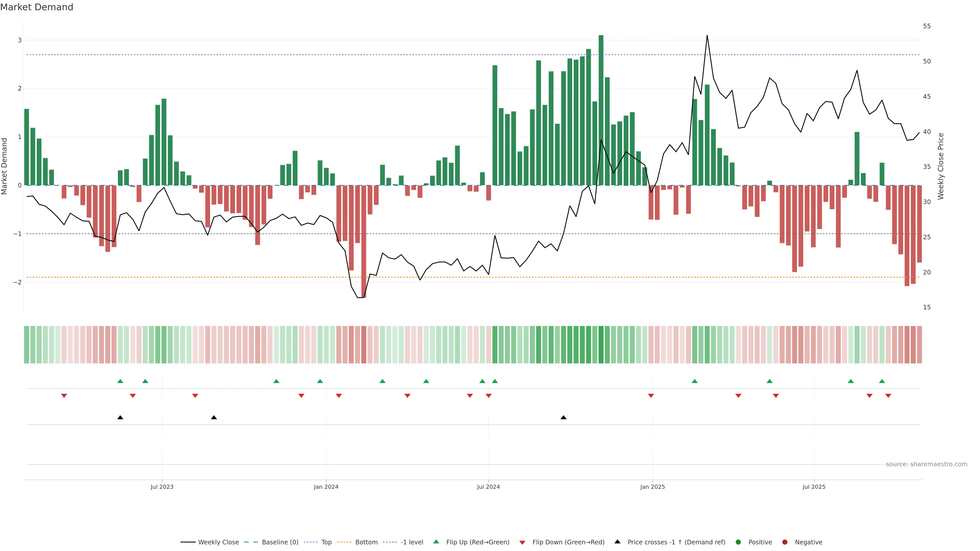Screen dimensions: 980x551
Task: Click the Market Demand chart title
Action: coord(36,7)
